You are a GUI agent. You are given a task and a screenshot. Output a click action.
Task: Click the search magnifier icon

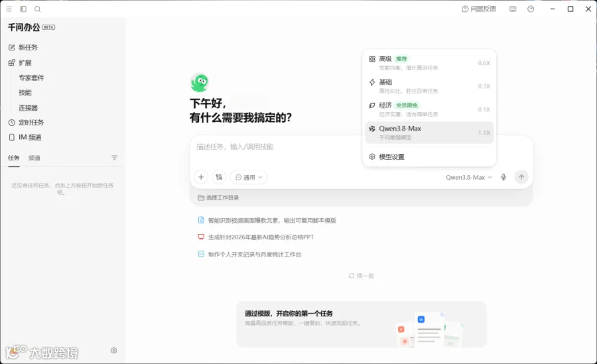38,9
